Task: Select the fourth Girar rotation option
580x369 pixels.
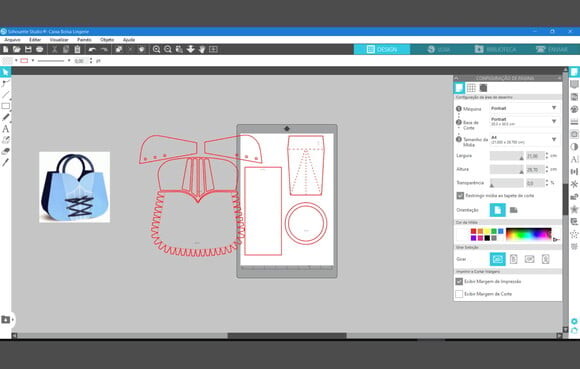Action: click(x=546, y=259)
